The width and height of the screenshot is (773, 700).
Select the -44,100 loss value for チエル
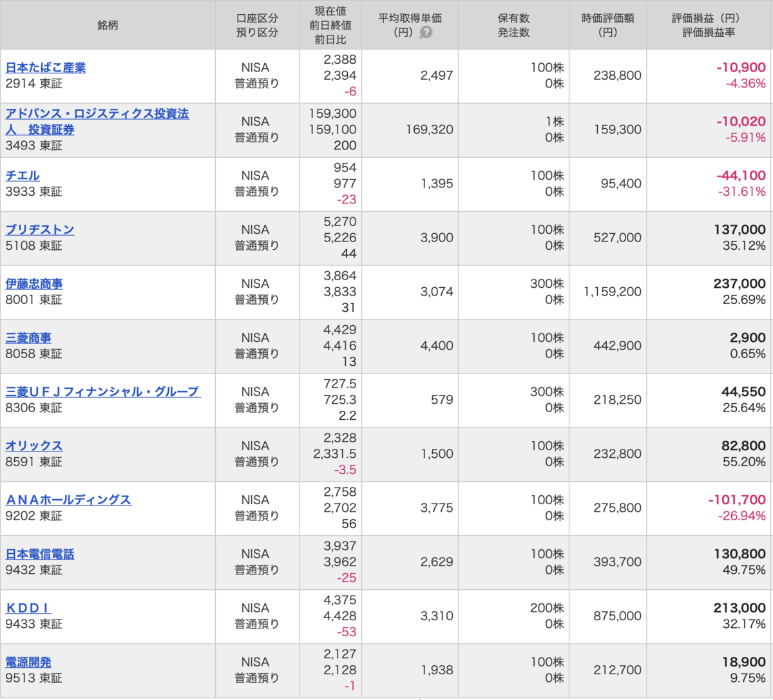tap(741, 176)
